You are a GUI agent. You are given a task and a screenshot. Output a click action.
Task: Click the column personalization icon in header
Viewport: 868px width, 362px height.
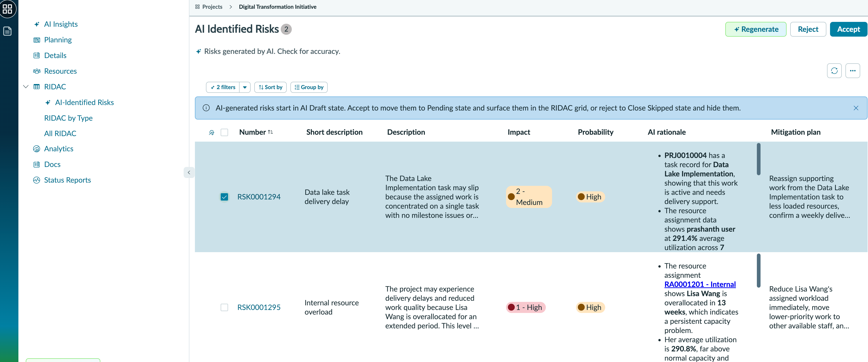(x=212, y=132)
